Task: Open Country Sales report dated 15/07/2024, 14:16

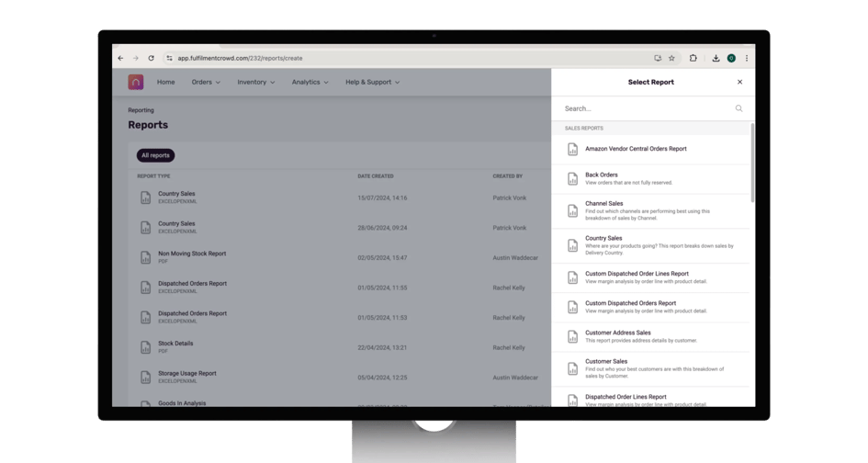Action: coord(339,198)
